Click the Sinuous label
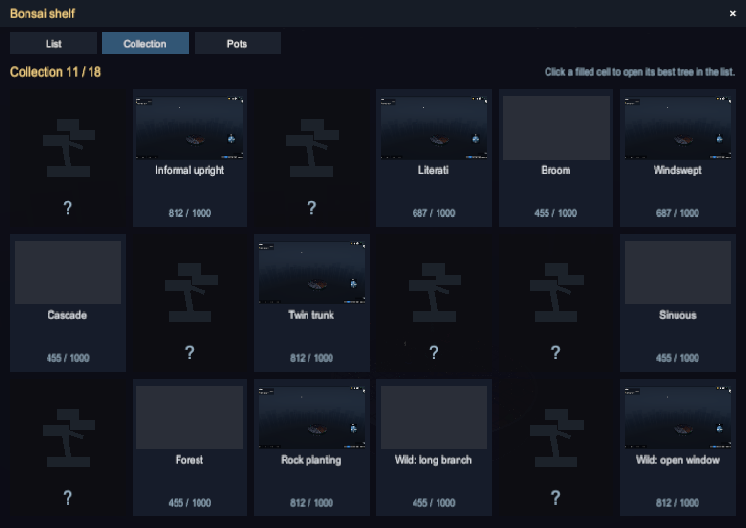746x528 pixels. tap(677, 315)
